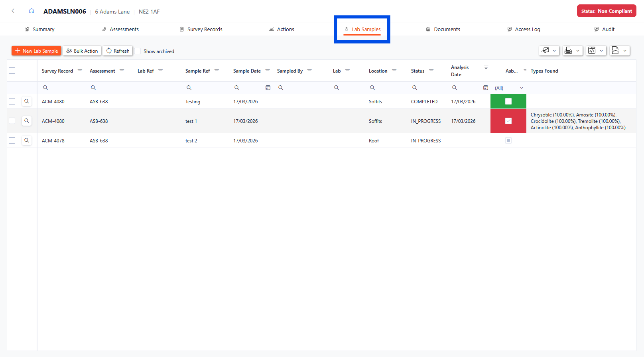This screenshot has width=644, height=357.
Task: Click the home icon in header
Action: pos(32,11)
